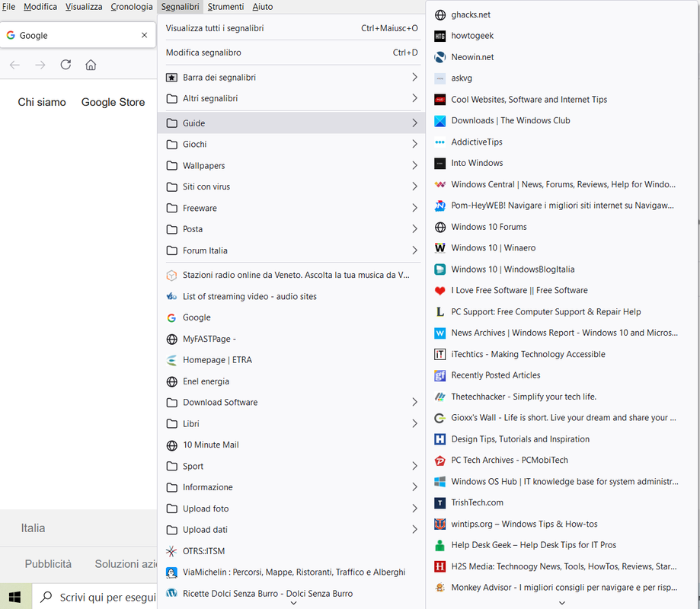This screenshot has width=700, height=609.
Task: Open the Homepage | ETRA bookmark
Action: click(292, 360)
